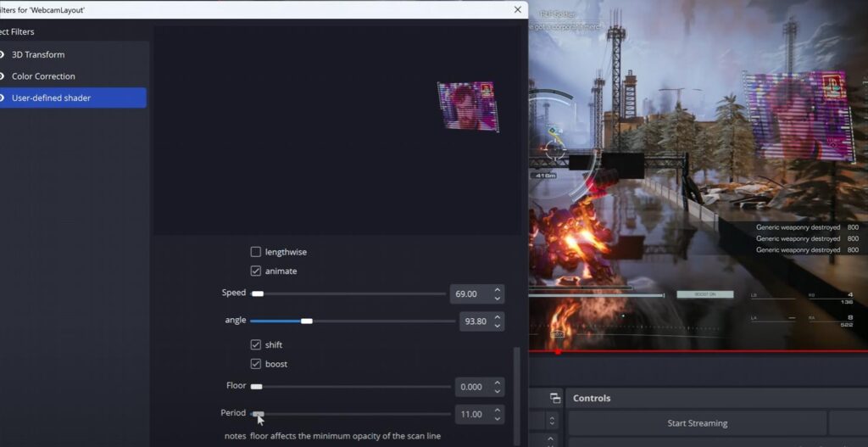The width and height of the screenshot is (868, 447).
Task: Decrease Speed with the down arrow
Action: coord(497,299)
